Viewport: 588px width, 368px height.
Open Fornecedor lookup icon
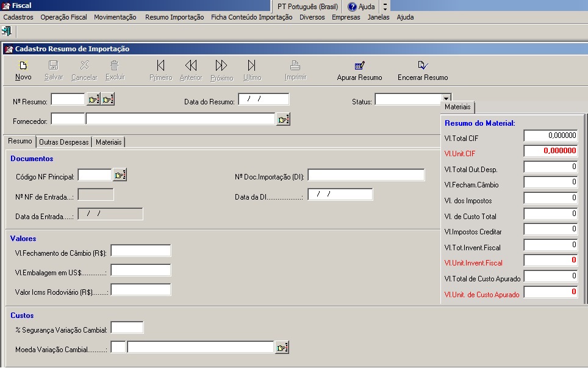point(283,120)
